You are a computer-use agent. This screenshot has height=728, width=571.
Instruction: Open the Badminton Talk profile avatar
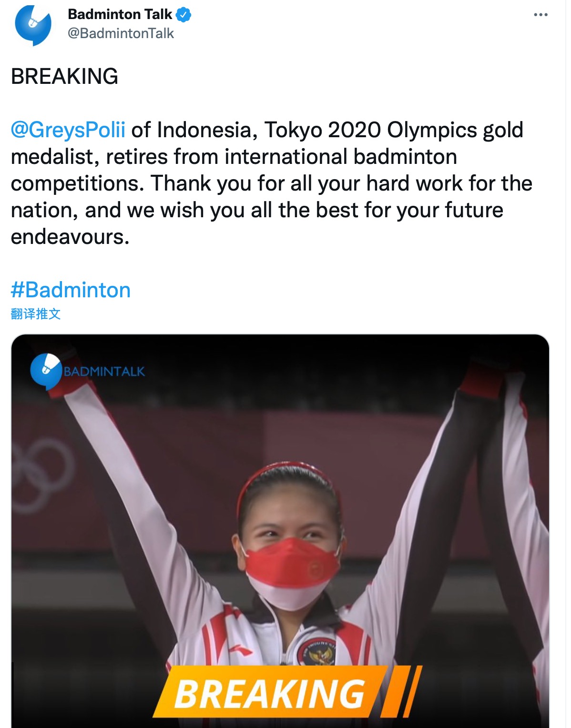click(33, 25)
